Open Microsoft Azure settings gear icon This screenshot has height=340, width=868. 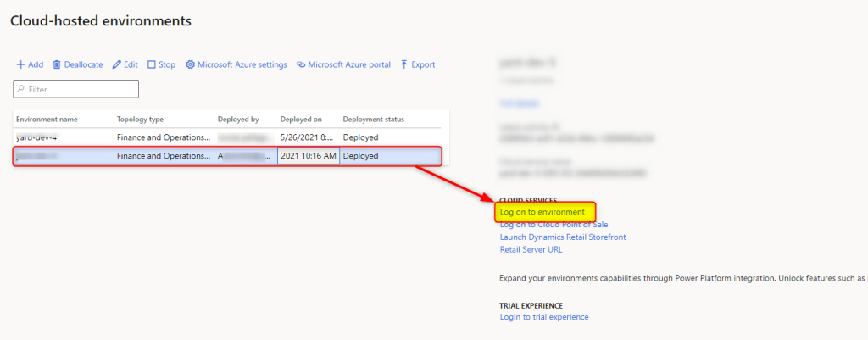click(190, 64)
